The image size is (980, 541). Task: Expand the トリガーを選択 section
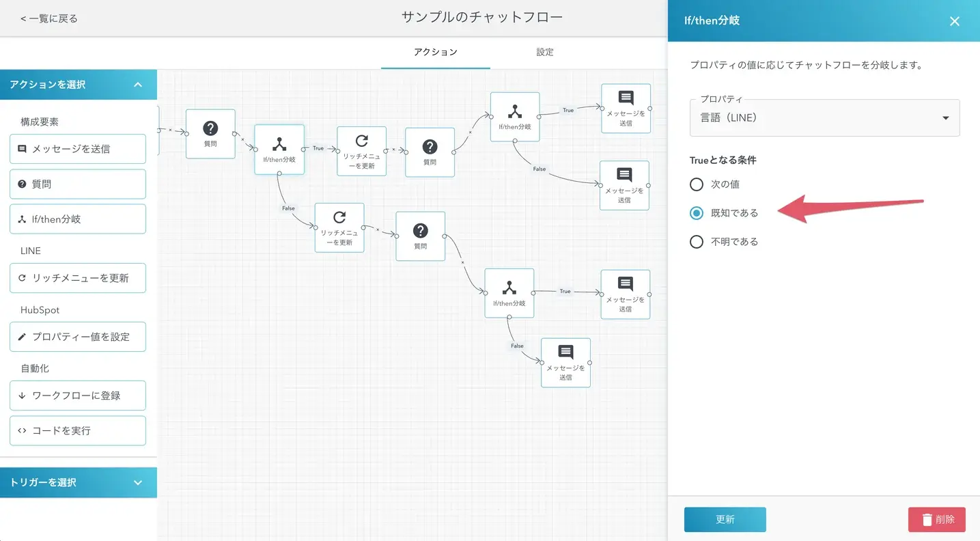click(x=138, y=482)
